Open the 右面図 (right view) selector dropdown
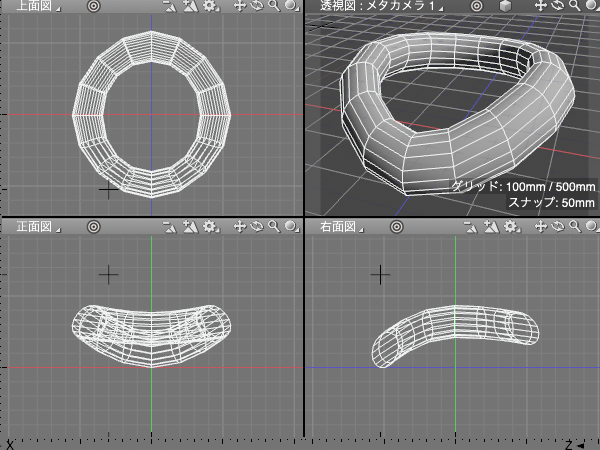 342,228
